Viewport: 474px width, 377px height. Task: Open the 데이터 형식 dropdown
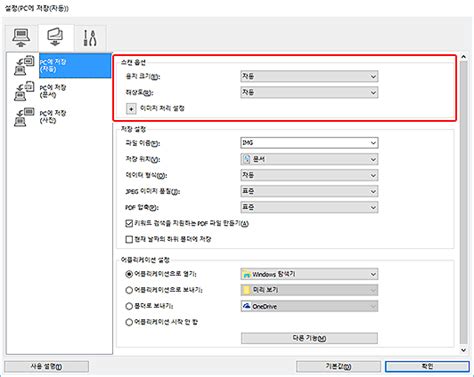tap(309, 175)
